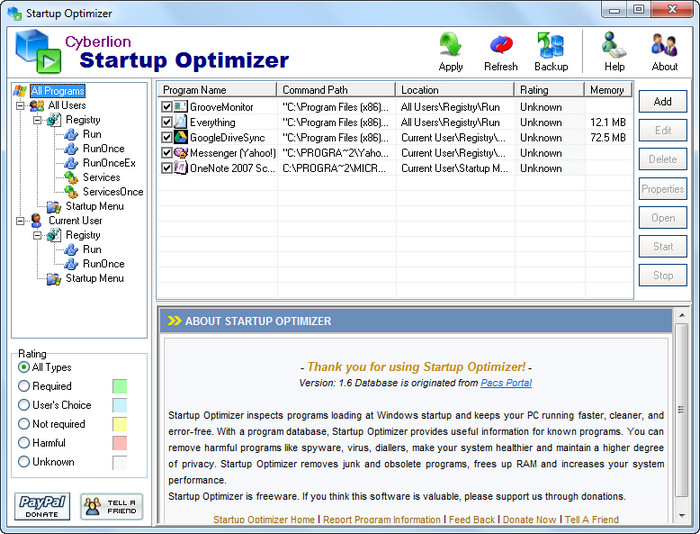Uncheck the GoogleDriveSync startup checkbox
This screenshot has width=700, height=534.
click(x=167, y=137)
